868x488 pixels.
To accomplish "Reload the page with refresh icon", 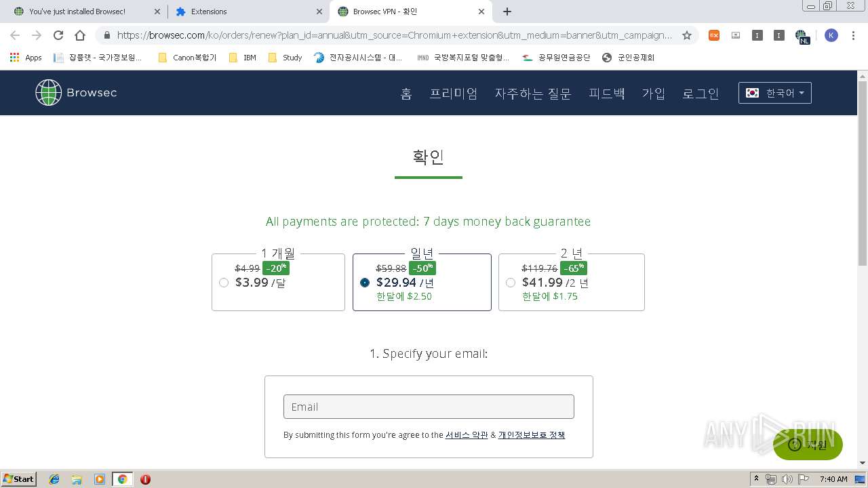I will pos(58,35).
